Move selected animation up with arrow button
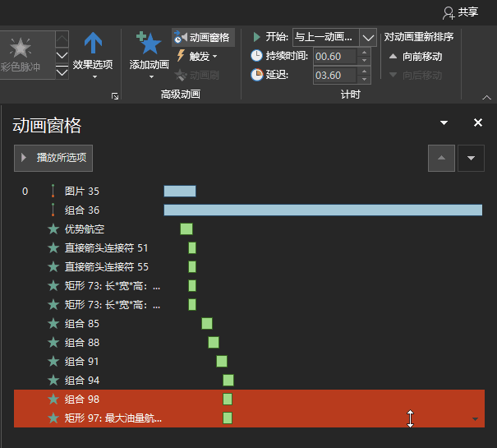This screenshot has width=497, height=448. (x=441, y=158)
